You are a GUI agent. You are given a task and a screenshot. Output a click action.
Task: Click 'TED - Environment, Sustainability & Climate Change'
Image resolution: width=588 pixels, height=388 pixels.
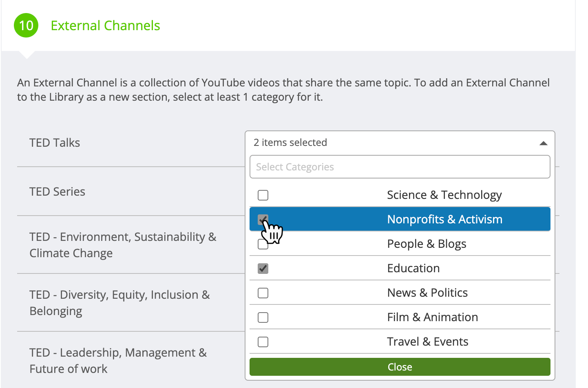point(123,245)
